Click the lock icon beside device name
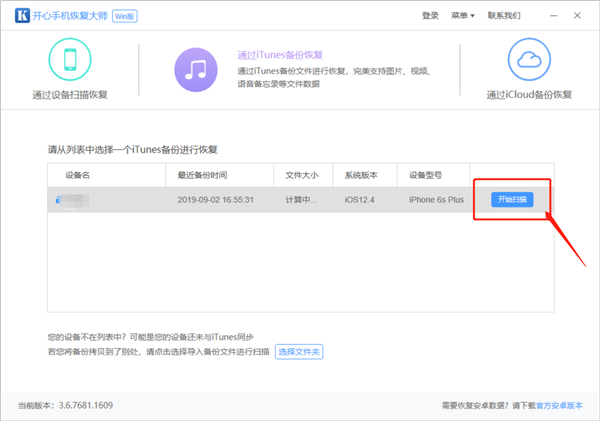This screenshot has height=421, width=600. [x=58, y=200]
